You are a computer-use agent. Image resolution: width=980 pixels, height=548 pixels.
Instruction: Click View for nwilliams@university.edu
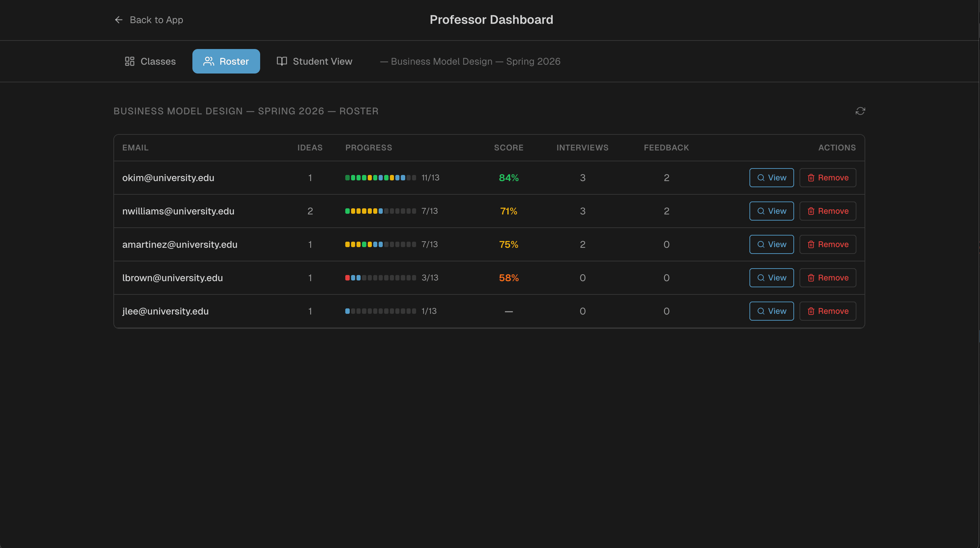pyautogui.click(x=771, y=211)
